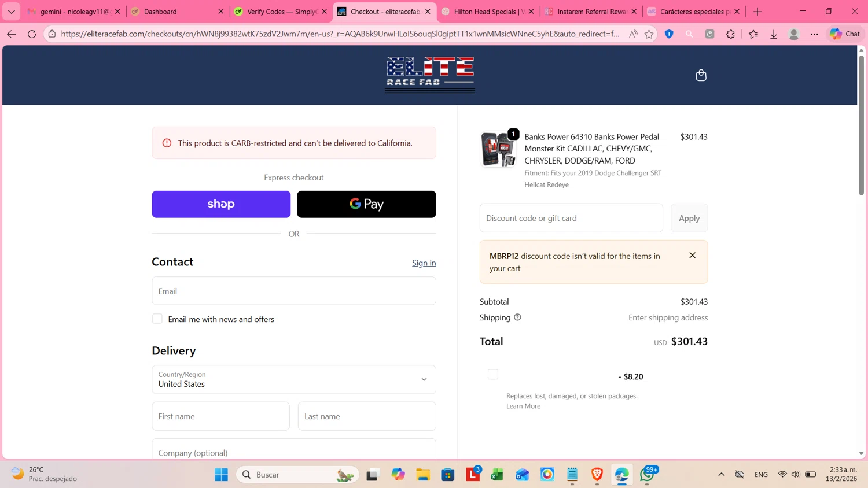Open the Windows Start menu
Screen dimensions: 868x488
[x=221, y=475]
